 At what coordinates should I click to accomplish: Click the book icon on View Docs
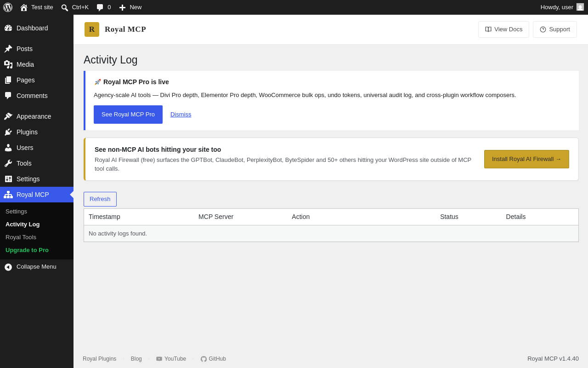pos(488,29)
